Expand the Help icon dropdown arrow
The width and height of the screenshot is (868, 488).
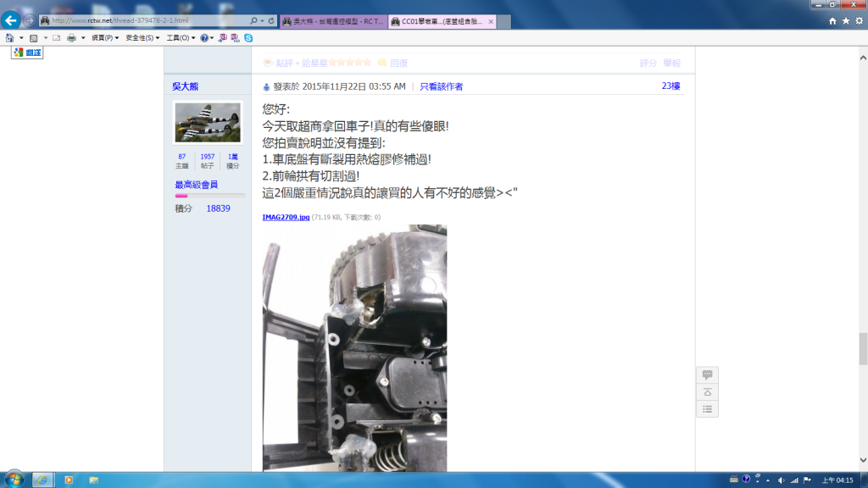[212, 38]
